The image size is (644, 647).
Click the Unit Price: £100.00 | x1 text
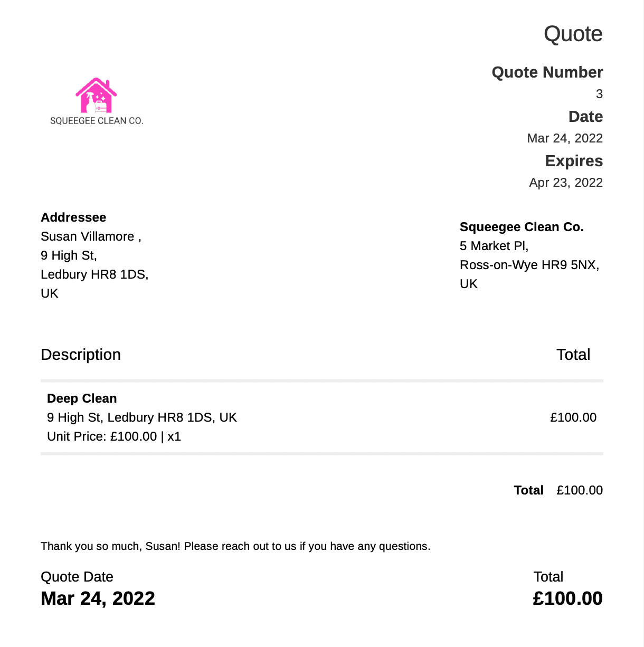pos(114,436)
